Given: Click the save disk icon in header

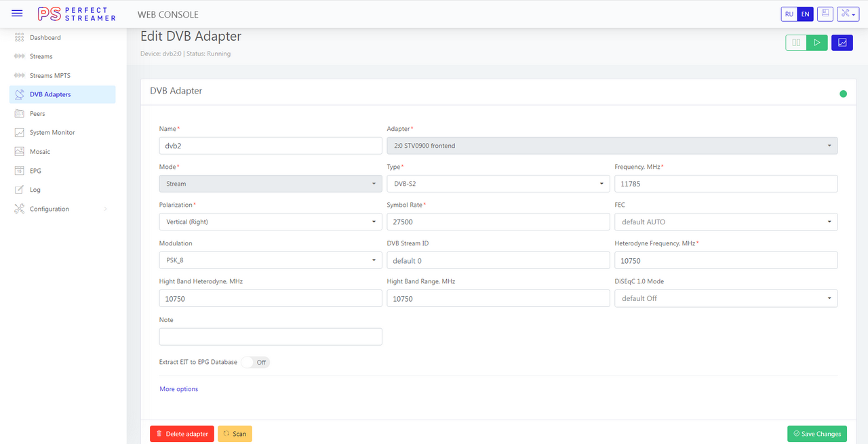Looking at the screenshot, I should coord(825,14).
